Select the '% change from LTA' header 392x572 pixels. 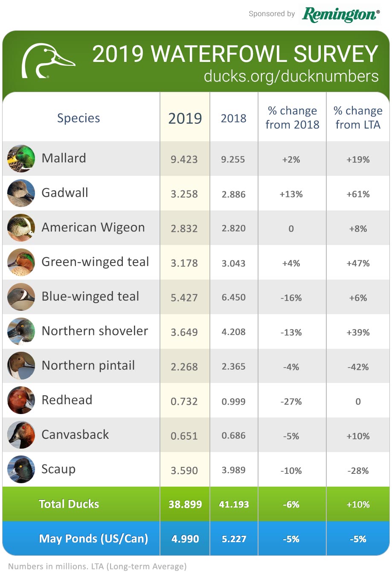coord(358,118)
